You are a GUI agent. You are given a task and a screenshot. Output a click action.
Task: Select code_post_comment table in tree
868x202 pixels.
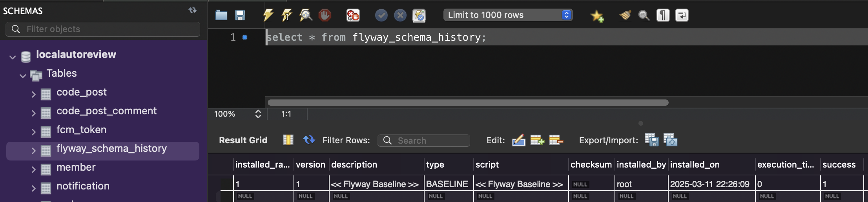point(106,111)
